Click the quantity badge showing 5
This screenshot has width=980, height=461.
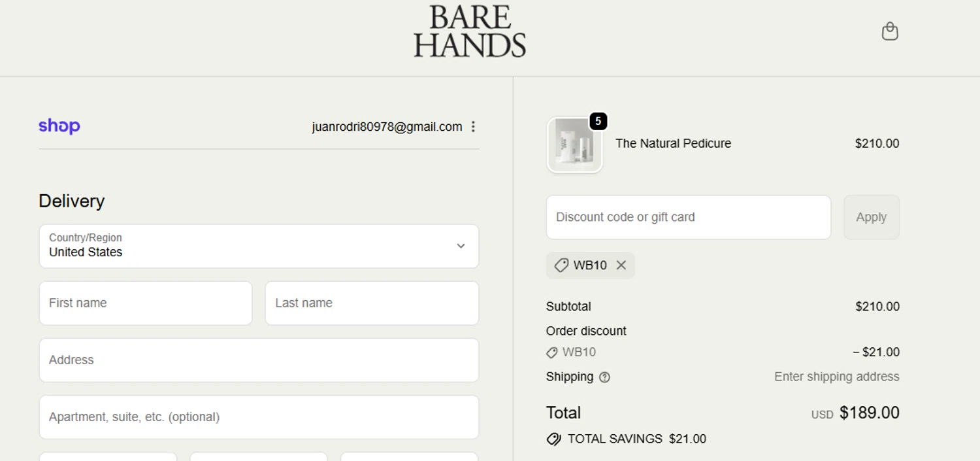click(598, 121)
